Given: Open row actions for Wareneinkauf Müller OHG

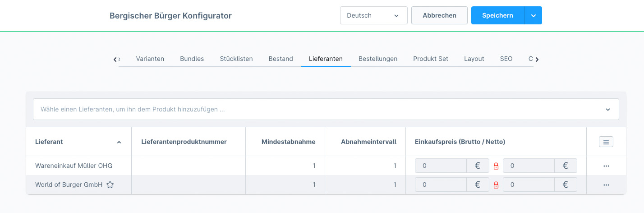Looking at the screenshot, I should [x=606, y=166].
